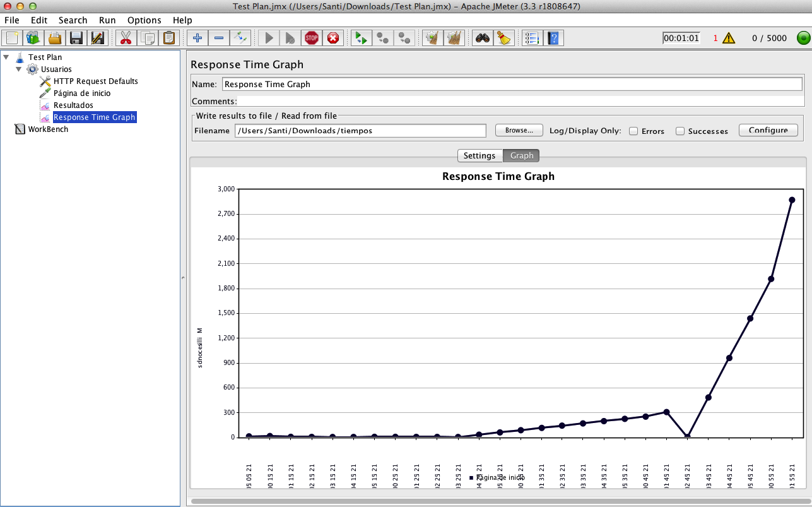The height and width of the screenshot is (507, 812).
Task: Click the highest data point on the graph
Action: (x=792, y=200)
